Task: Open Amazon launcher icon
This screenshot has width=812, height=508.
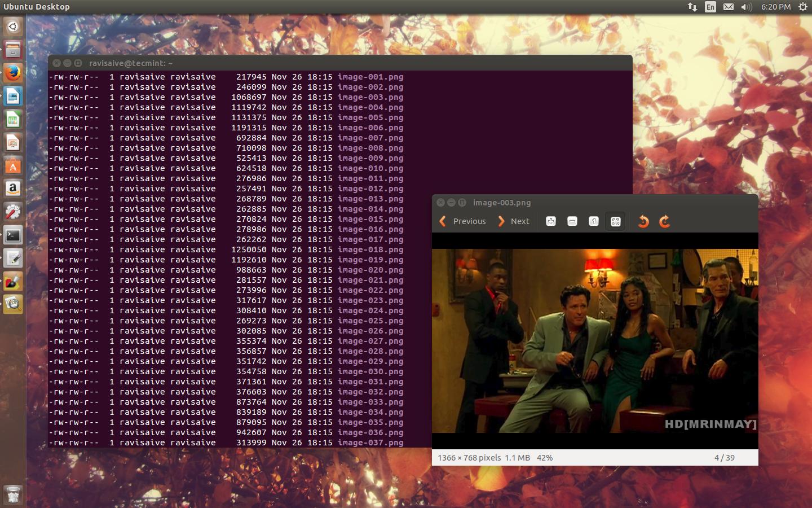Action: 13,189
